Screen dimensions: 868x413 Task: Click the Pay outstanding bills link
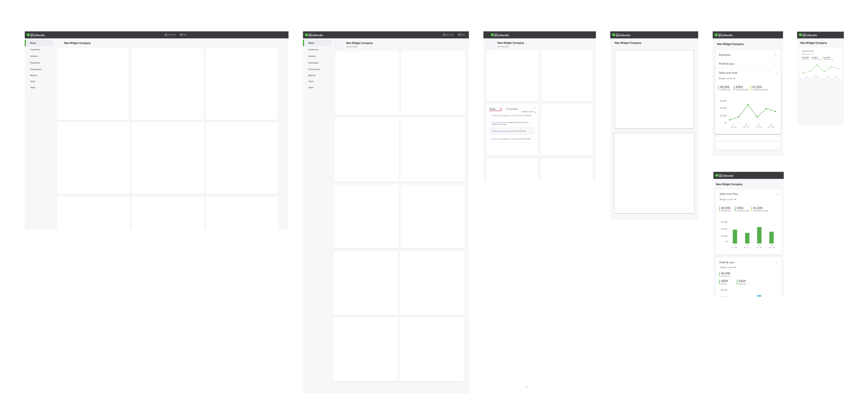pyautogui.click(x=499, y=123)
